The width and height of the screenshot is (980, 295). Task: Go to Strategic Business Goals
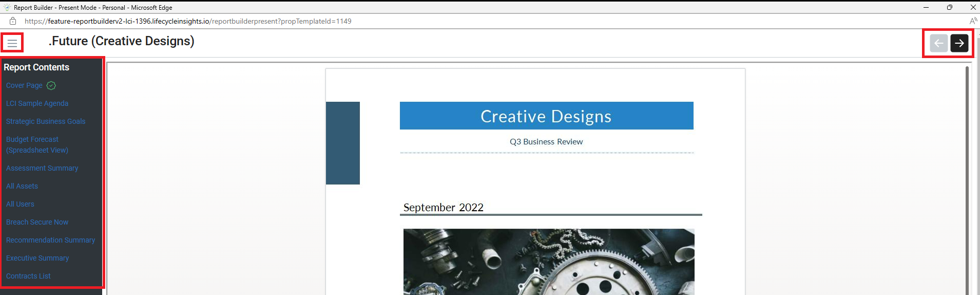pos(46,121)
